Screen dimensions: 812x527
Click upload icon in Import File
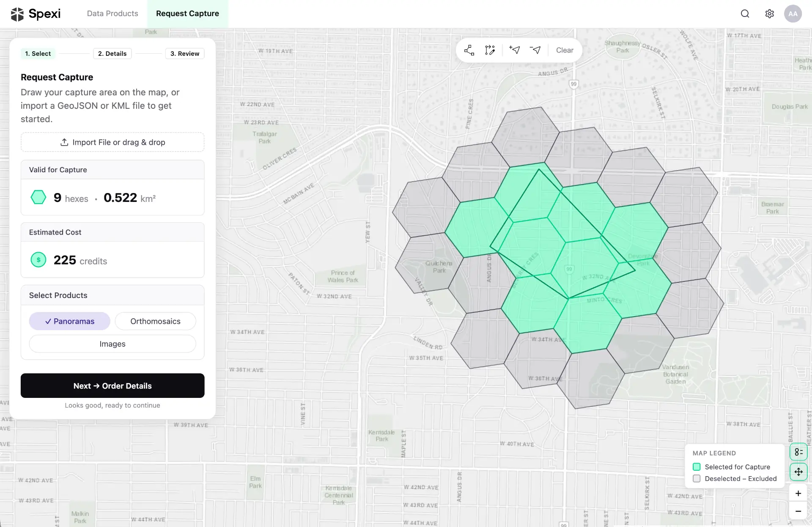pos(64,142)
